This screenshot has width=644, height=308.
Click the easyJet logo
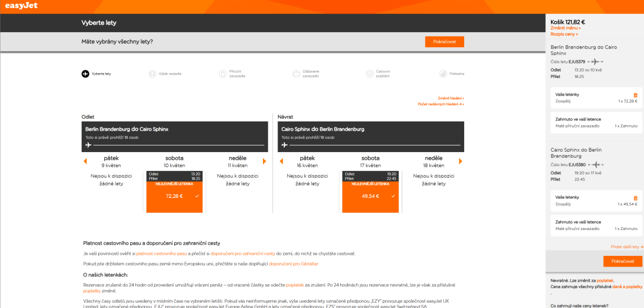[x=22, y=6]
